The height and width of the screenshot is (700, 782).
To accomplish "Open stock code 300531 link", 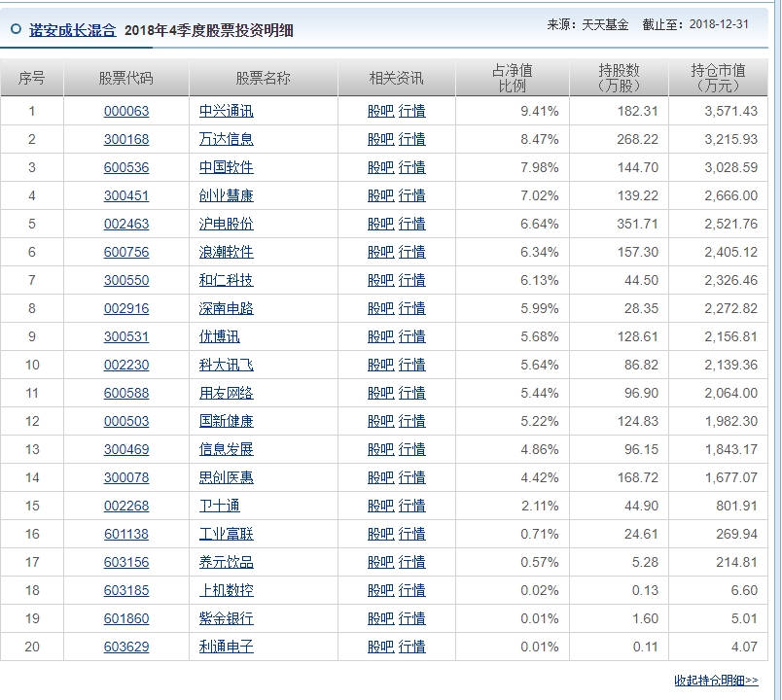I will [x=124, y=336].
